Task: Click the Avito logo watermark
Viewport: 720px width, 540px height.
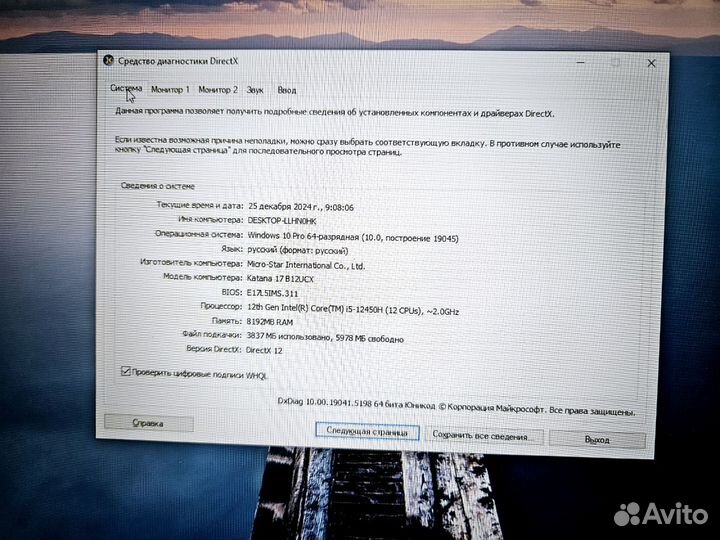Action: (660, 514)
